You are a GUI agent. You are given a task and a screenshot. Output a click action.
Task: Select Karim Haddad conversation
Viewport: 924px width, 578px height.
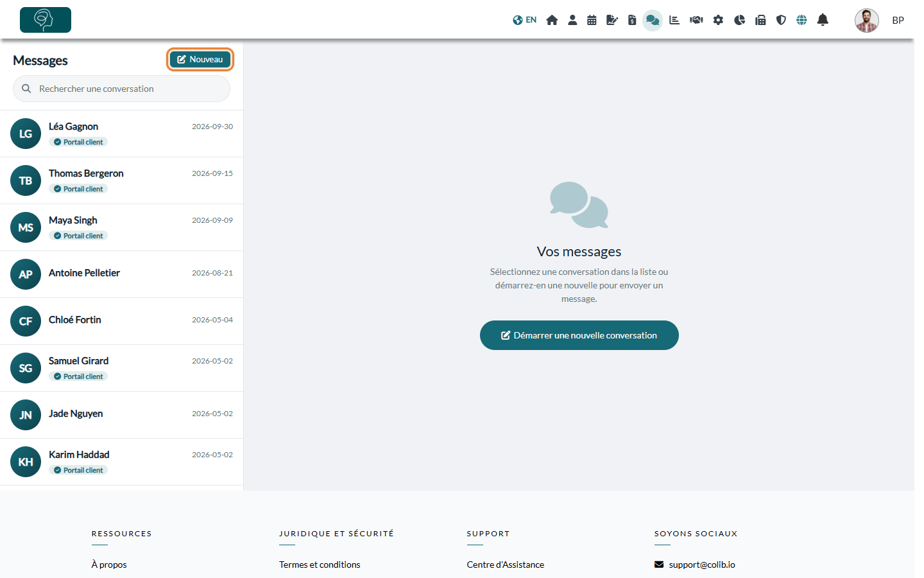pyautogui.click(x=121, y=462)
